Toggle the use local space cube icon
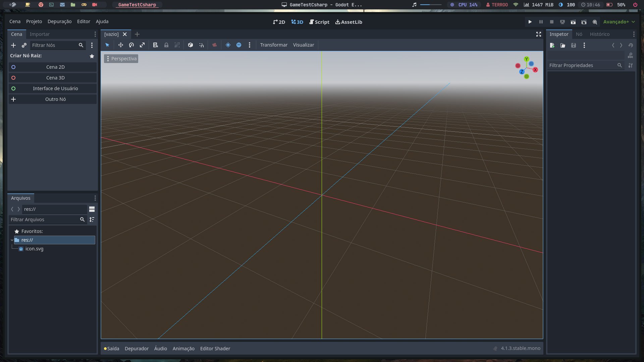The width and height of the screenshot is (644, 362). [191, 45]
